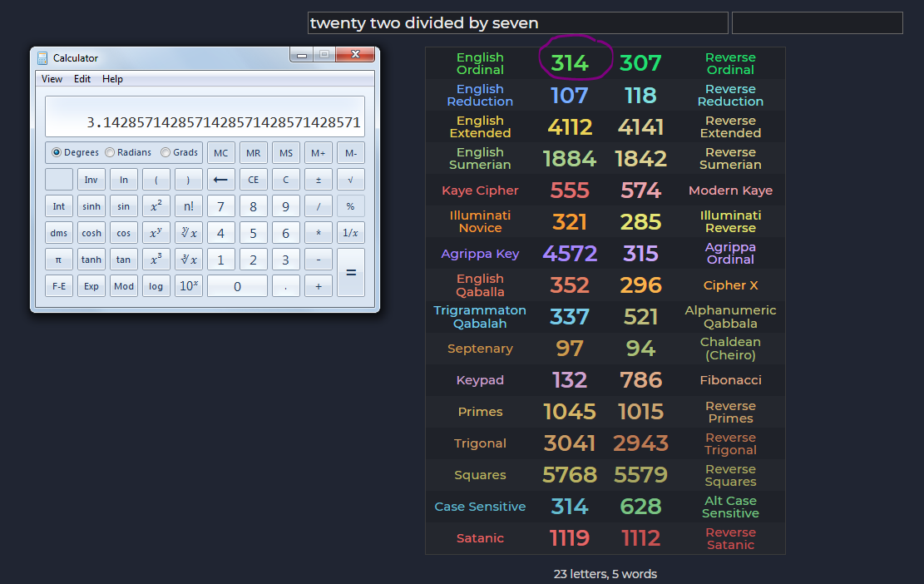The image size is (924, 584).
Task: Click the cube root of x key
Action: [x=188, y=260]
